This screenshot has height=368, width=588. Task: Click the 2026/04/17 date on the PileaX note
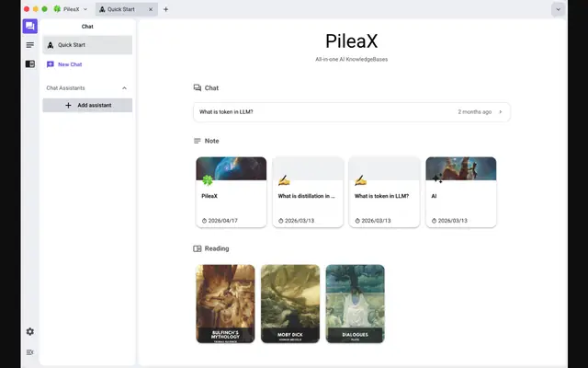click(x=222, y=221)
